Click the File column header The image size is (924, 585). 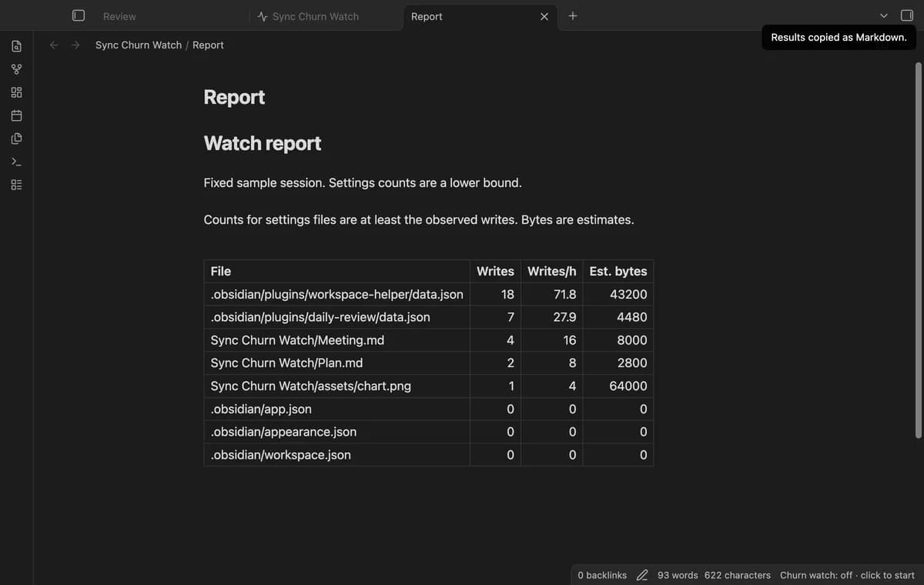[x=336, y=271]
